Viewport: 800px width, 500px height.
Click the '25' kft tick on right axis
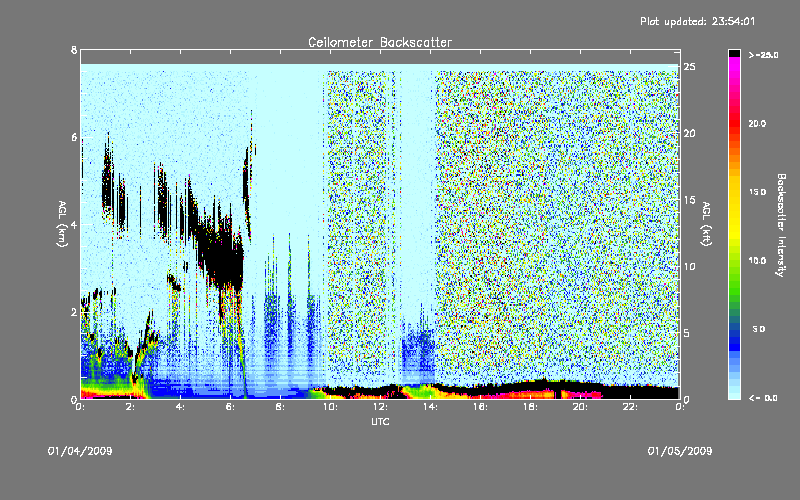pos(689,67)
